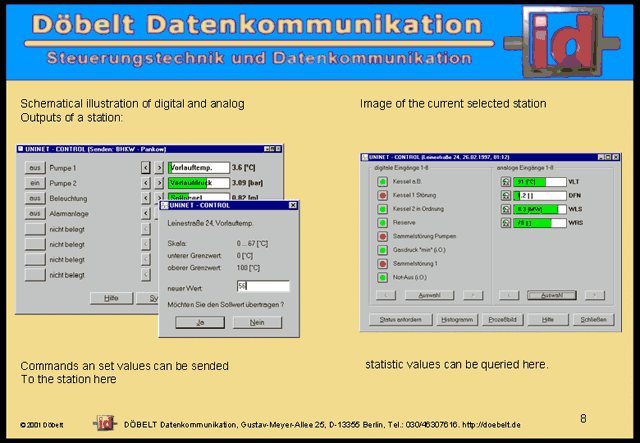This screenshot has width=640, height=443.
Task: Click the indicator for Kessel 2 in Ordnung
Action: [382, 209]
